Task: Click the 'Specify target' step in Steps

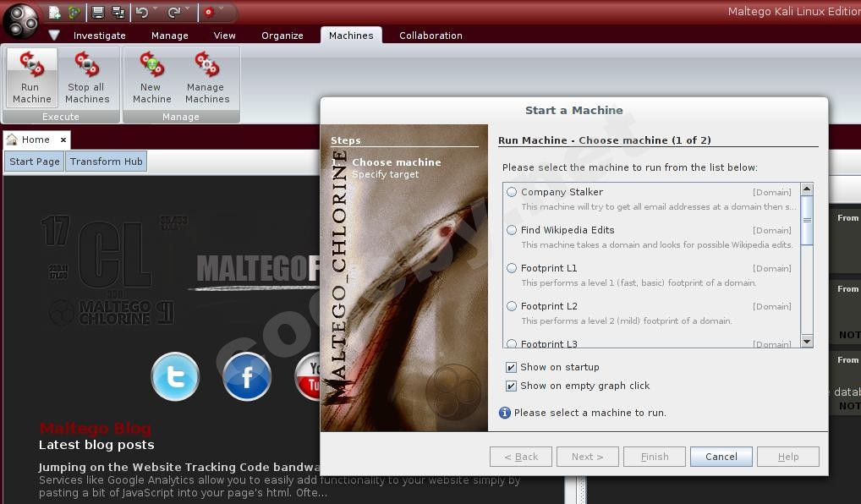Action: 385,174
